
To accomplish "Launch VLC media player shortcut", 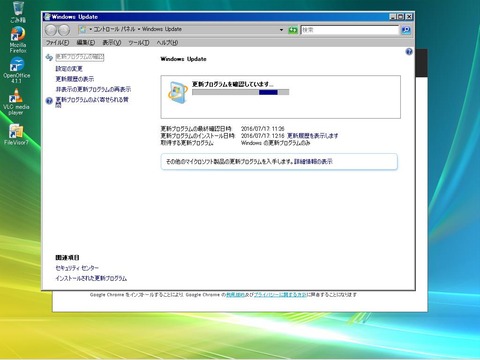I will coord(16,101).
